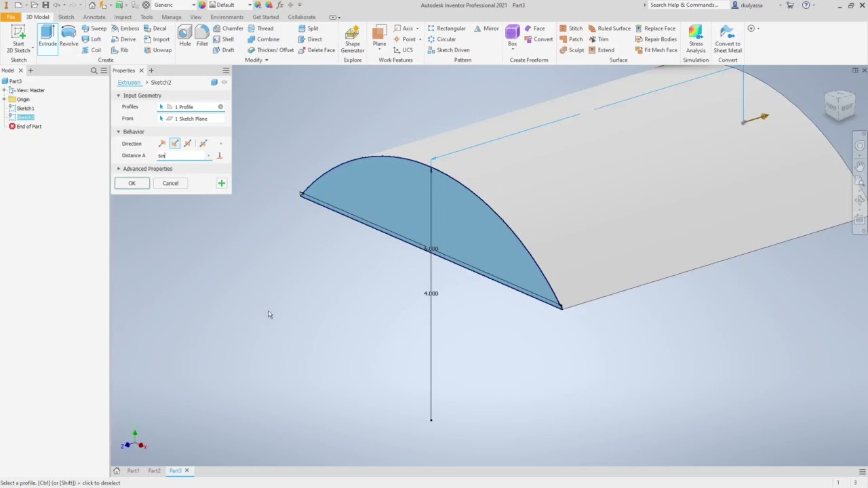The image size is (868, 488).
Task: Set extrusion direction to Flipped
Action: (x=175, y=144)
